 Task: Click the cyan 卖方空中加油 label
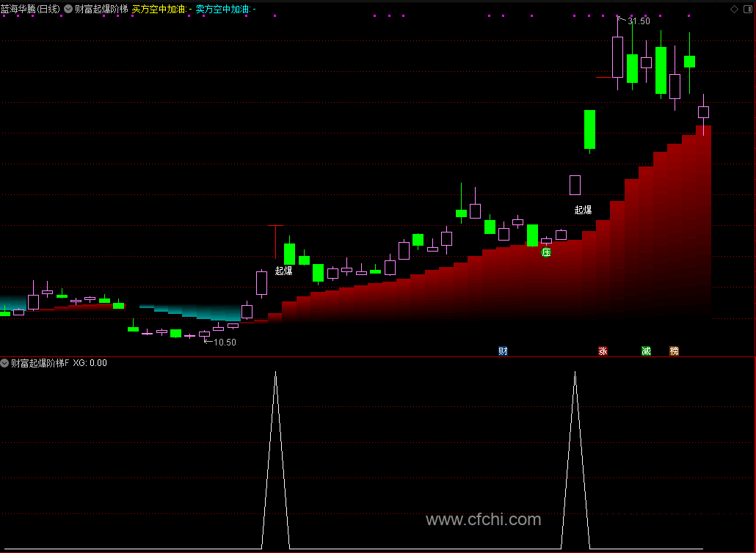tap(225, 9)
